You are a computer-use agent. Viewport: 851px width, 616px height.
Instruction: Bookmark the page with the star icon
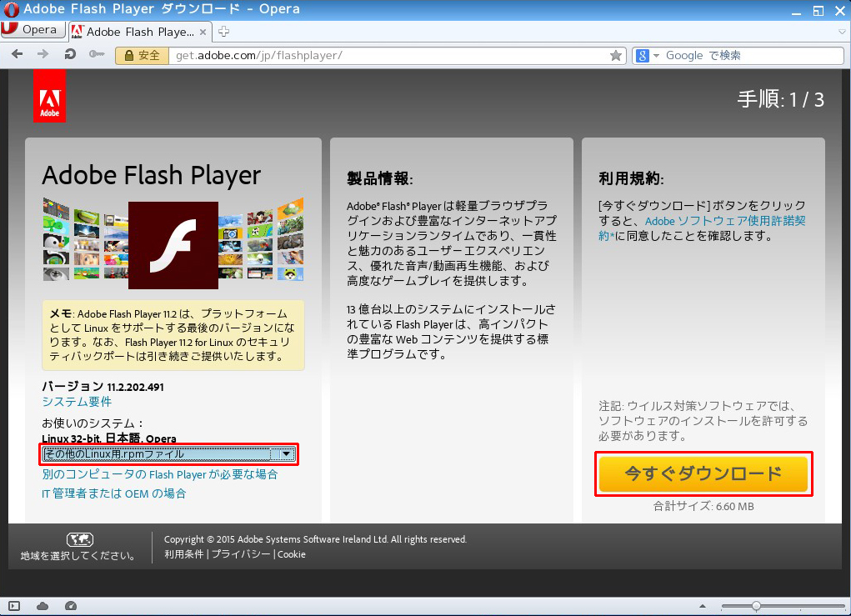tap(616, 56)
